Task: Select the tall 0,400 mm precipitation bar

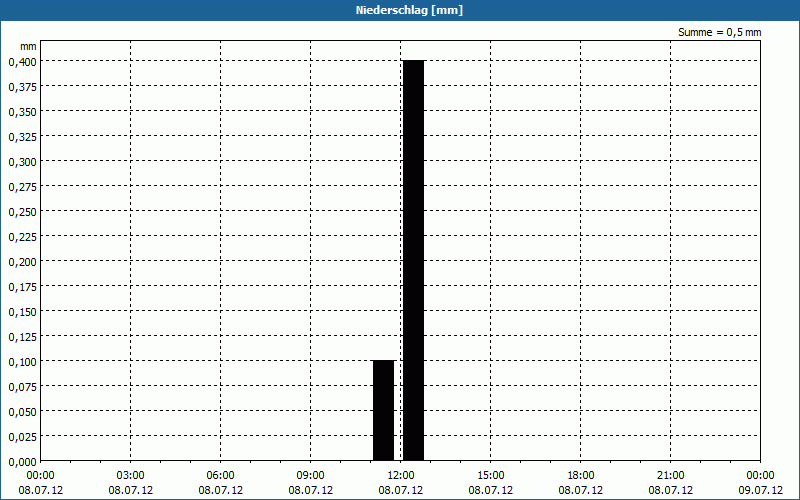Action: (x=413, y=260)
